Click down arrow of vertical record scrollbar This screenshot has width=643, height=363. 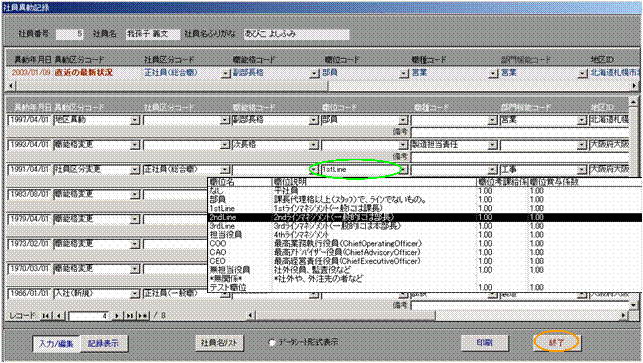[x=634, y=305]
